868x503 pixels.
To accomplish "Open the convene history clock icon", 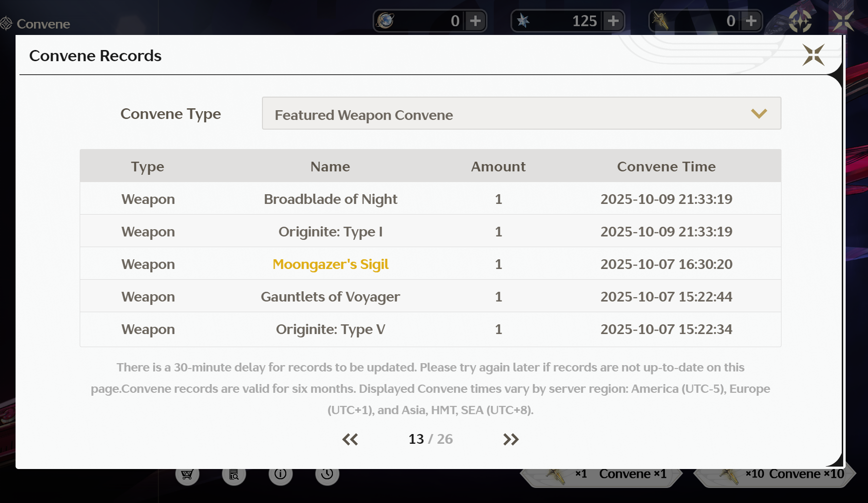I will (327, 474).
